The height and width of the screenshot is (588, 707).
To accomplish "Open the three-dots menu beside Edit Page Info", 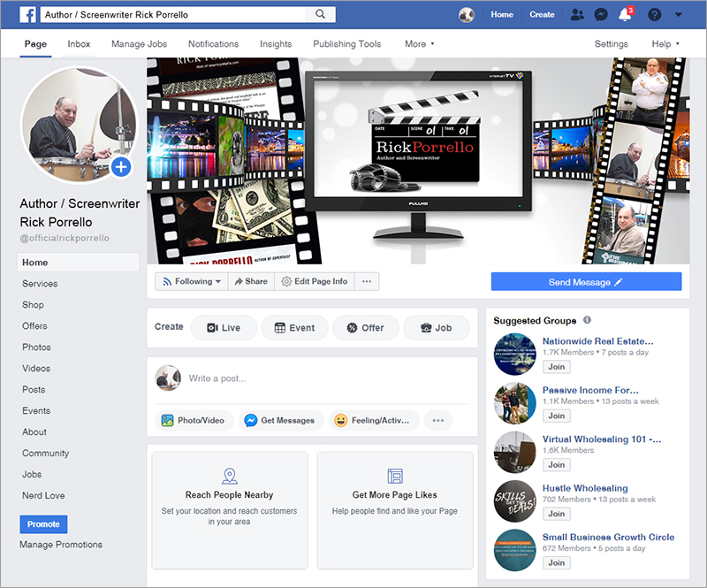I will click(367, 281).
